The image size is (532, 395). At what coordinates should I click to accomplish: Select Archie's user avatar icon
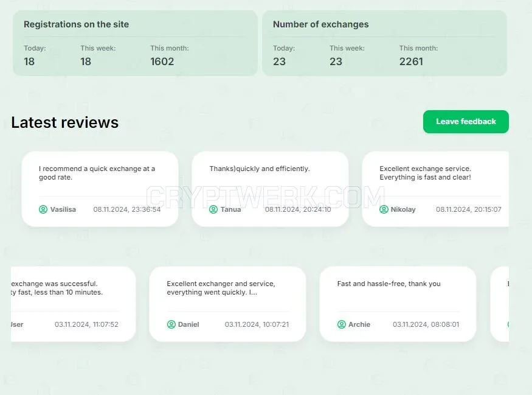[342, 324]
